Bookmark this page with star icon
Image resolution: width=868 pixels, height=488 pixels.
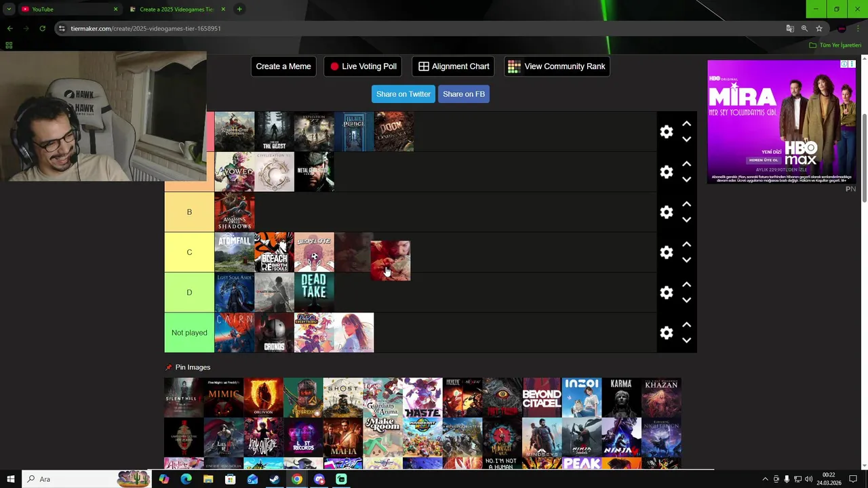click(819, 28)
